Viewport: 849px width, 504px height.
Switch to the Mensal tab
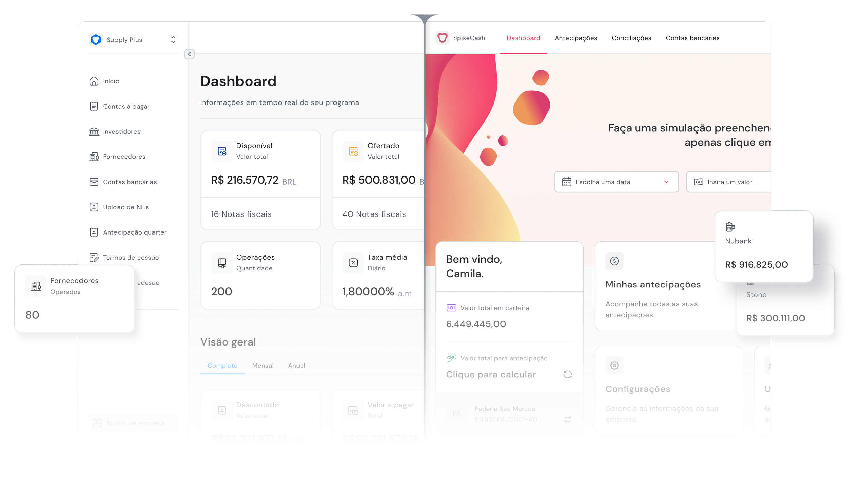pyautogui.click(x=263, y=366)
